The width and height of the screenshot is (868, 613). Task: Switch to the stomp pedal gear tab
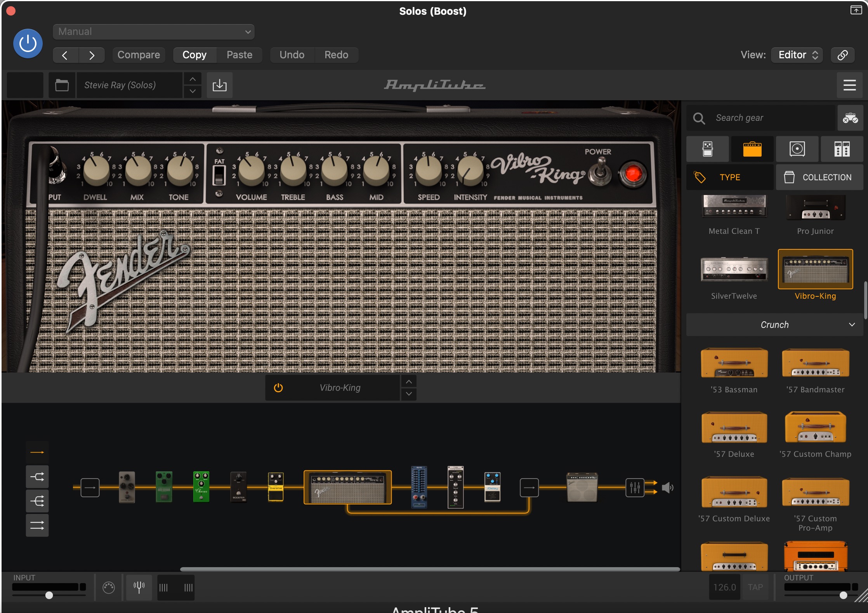coord(708,149)
